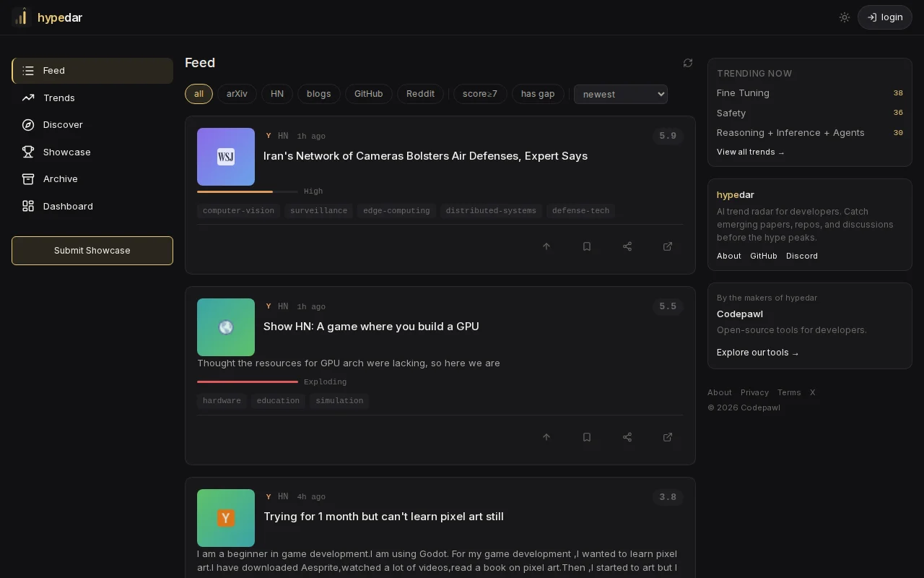The height and width of the screenshot is (578, 924).
Task: Open 'Show HN: A game where you build a GPU'
Action: 371,327
